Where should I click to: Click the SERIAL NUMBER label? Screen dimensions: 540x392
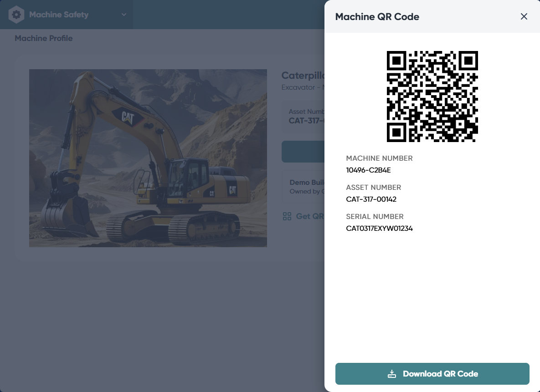(x=375, y=216)
